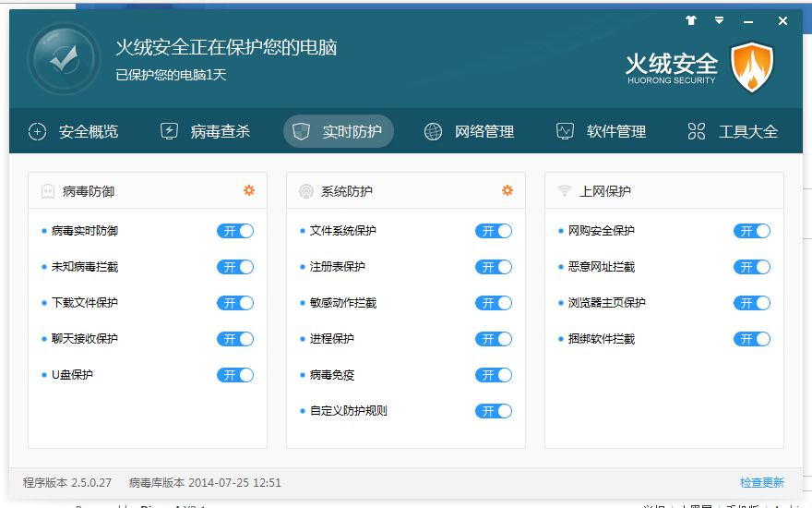Switch off U盘保护 toggle

tap(235, 375)
